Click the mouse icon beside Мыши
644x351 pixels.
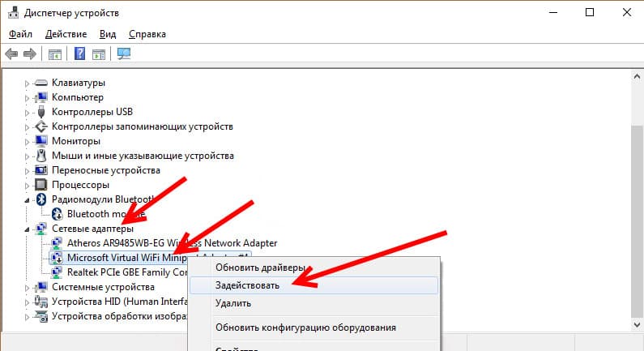click(41, 156)
